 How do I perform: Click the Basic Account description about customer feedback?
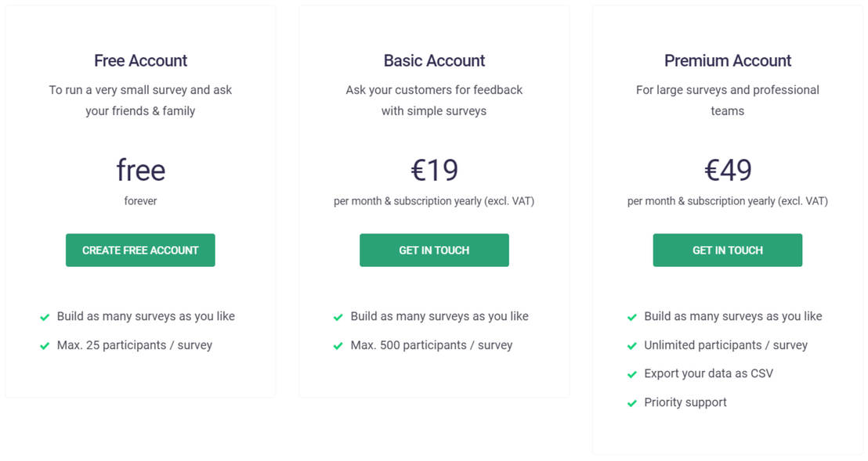[x=434, y=99]
